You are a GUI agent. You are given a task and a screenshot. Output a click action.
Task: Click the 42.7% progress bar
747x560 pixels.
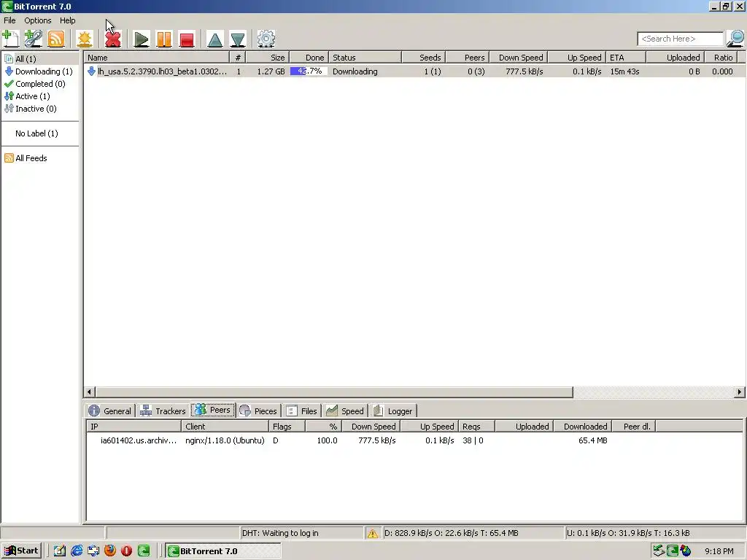309,71
